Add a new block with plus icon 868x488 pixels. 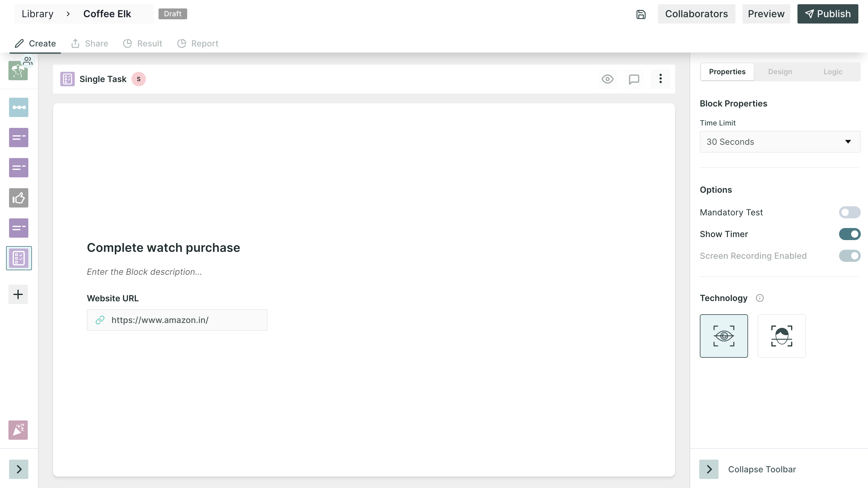(x=18, y=294)
